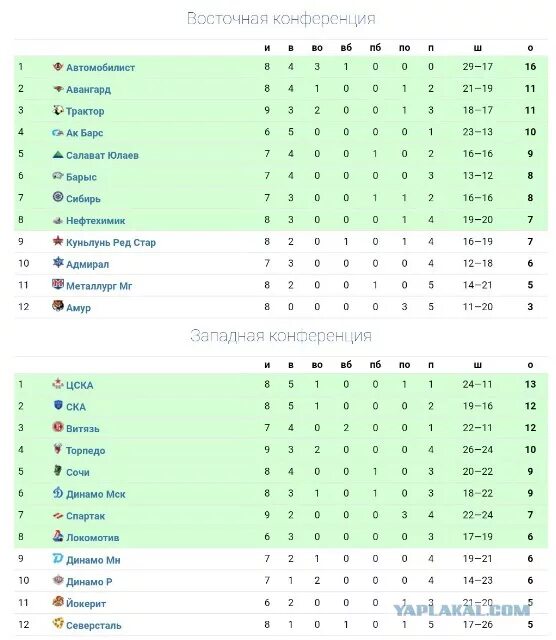
Task: Click the West table goals column header 'ш'
Action: tap(477, 365)
